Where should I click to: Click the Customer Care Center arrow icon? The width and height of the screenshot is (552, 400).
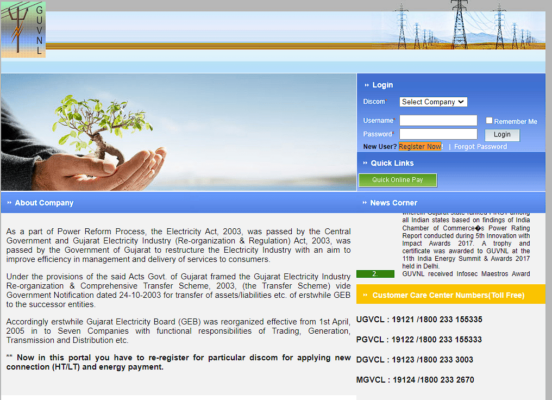click(x=365, y=295)
